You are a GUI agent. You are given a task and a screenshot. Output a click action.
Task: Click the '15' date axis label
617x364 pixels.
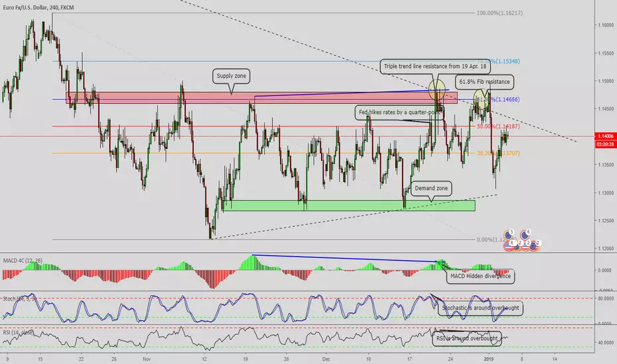tap(40, 359)
